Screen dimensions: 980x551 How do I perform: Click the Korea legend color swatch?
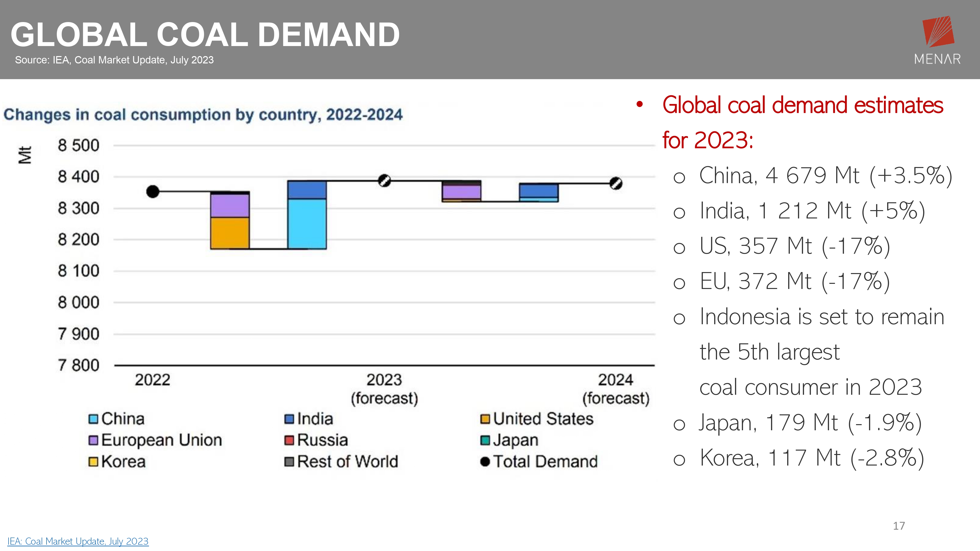click(93, 462)
